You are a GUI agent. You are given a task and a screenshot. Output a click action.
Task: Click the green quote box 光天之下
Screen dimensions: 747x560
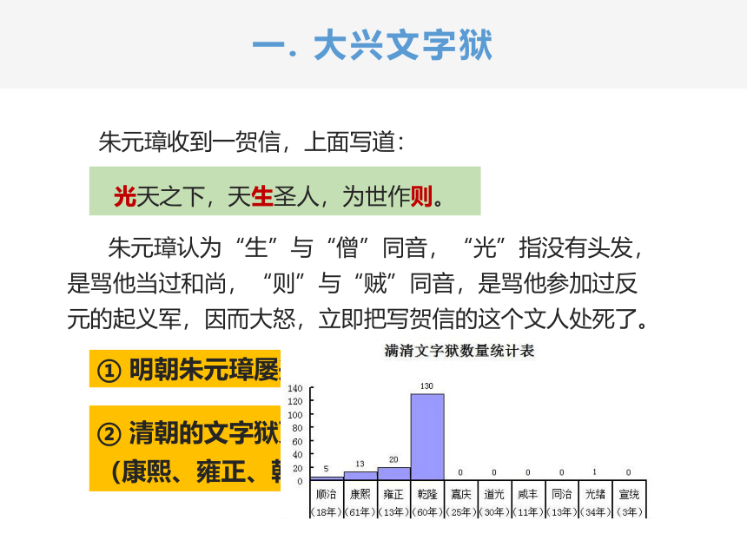(x=285, y=191)
